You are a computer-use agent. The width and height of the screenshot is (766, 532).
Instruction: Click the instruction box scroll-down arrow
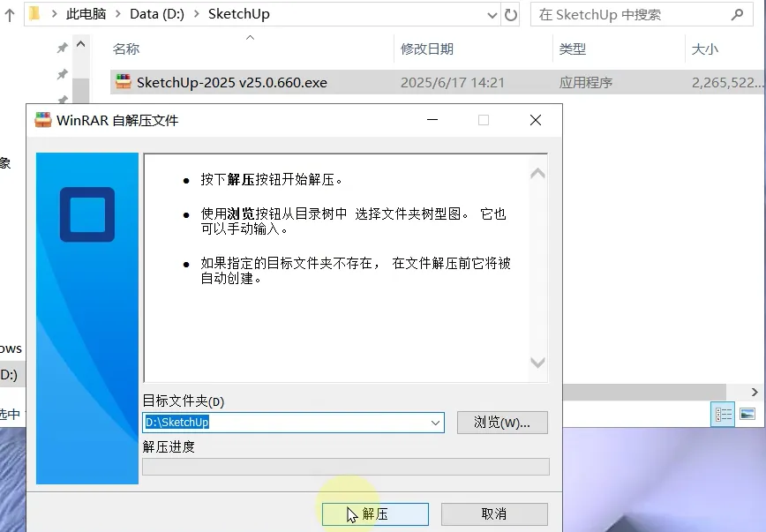(x=537, y=363)
